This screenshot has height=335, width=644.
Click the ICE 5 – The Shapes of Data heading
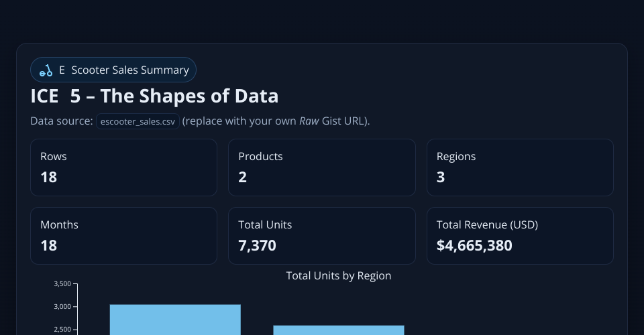(x=154, y=96)
